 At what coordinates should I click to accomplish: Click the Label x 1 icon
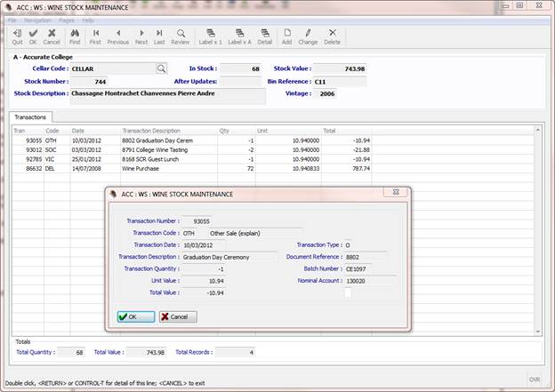coord(211,36)
